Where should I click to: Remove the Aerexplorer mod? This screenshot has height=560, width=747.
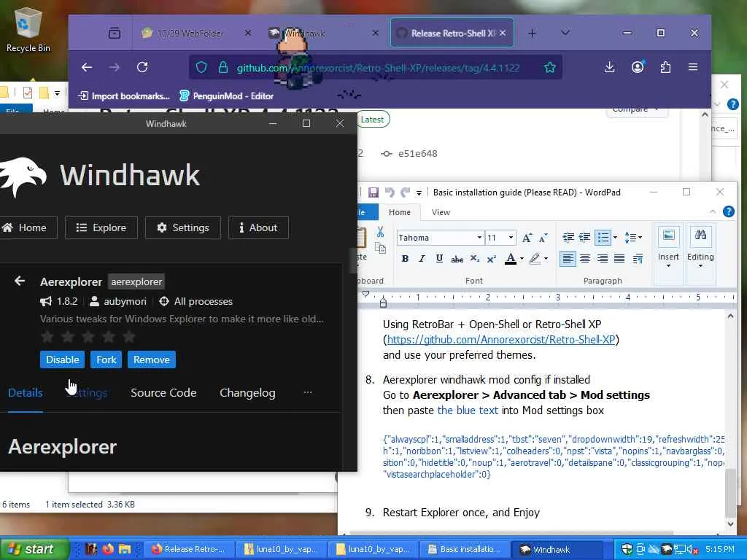[x=152, y=359]
